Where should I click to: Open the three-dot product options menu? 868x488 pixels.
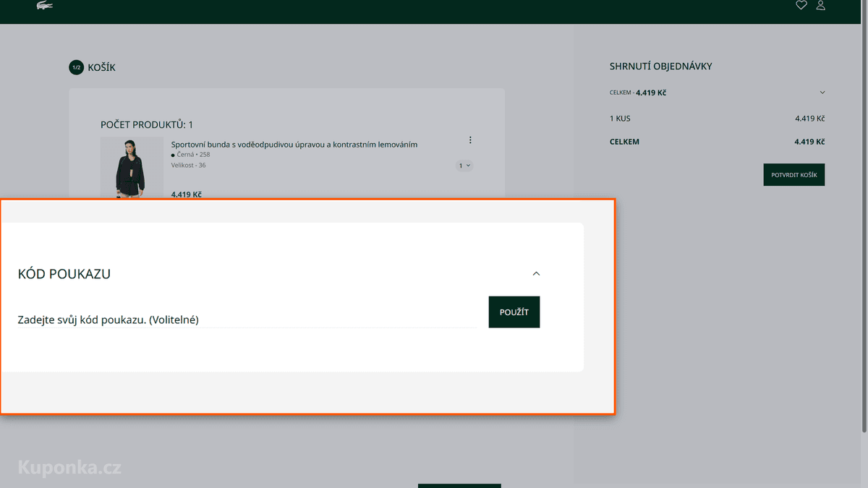point(470,140)
